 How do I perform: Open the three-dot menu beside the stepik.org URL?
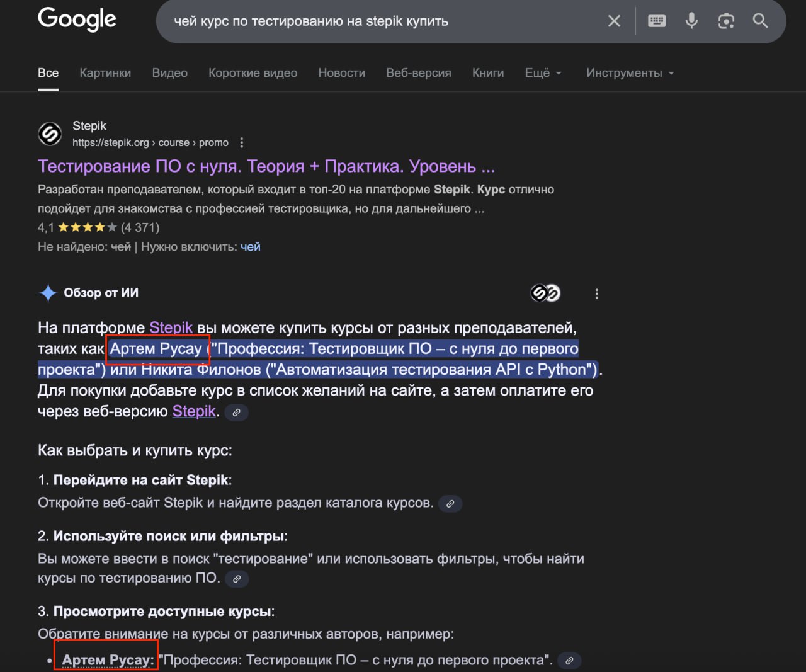pyautogui.click(x=242, y=143)
